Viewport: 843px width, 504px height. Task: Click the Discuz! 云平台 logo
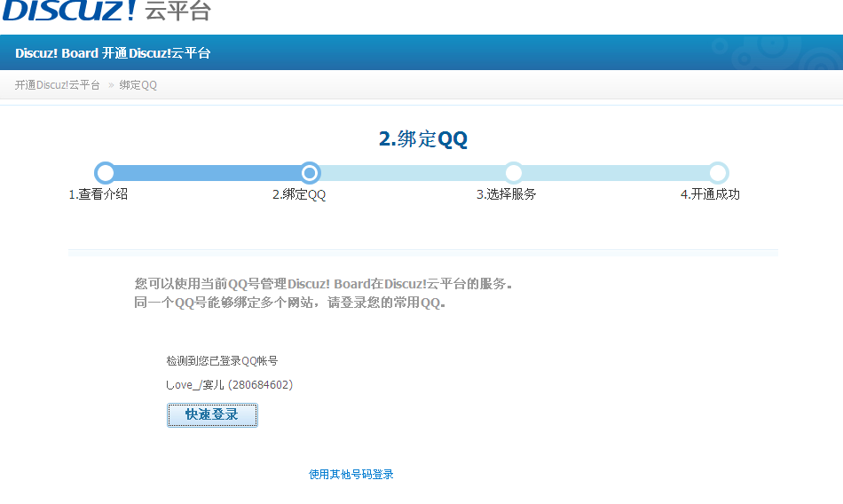click(107, 11)
